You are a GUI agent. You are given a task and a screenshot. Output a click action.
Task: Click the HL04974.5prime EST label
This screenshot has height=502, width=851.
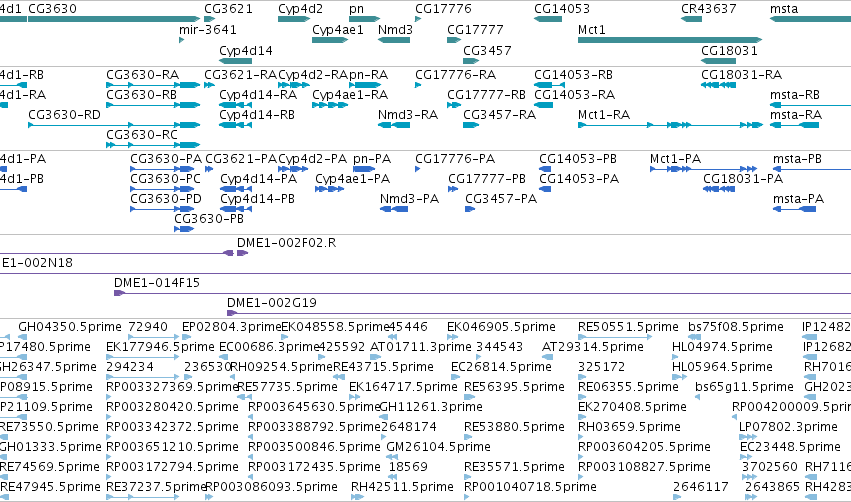coord(722,347)
